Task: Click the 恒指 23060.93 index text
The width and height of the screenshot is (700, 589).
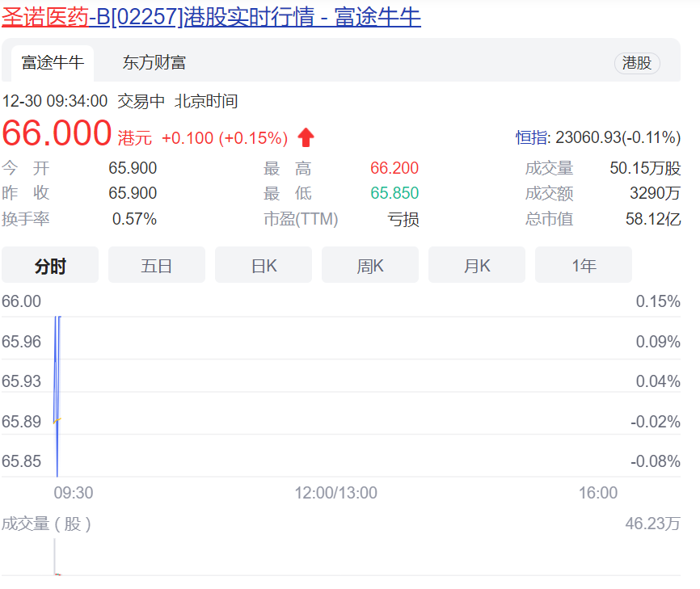Action: (x=598, y=137)
